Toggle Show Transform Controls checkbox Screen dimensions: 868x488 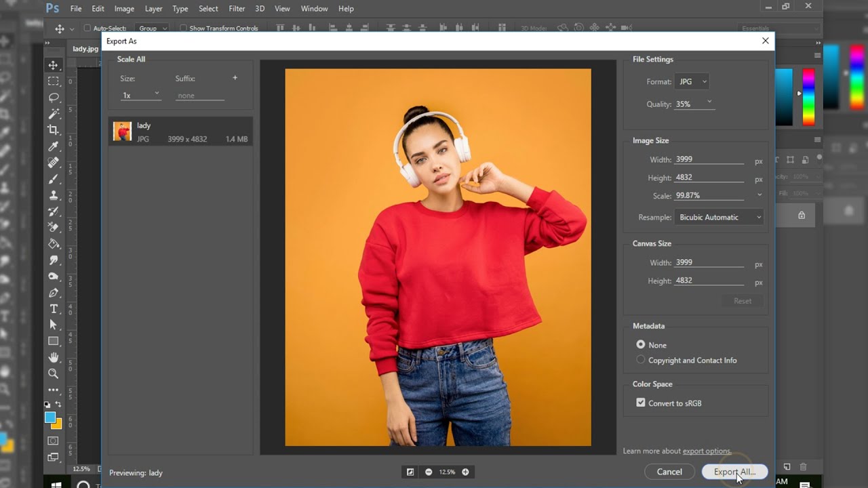(x=184, y=28)
